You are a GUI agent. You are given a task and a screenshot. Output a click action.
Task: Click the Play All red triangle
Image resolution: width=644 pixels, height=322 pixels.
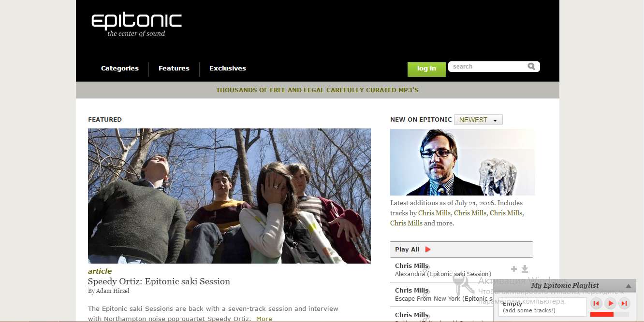427,250
